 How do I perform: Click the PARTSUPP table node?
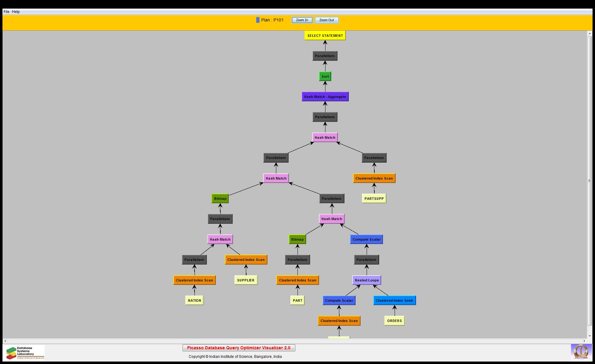click(x=374, y=199)
